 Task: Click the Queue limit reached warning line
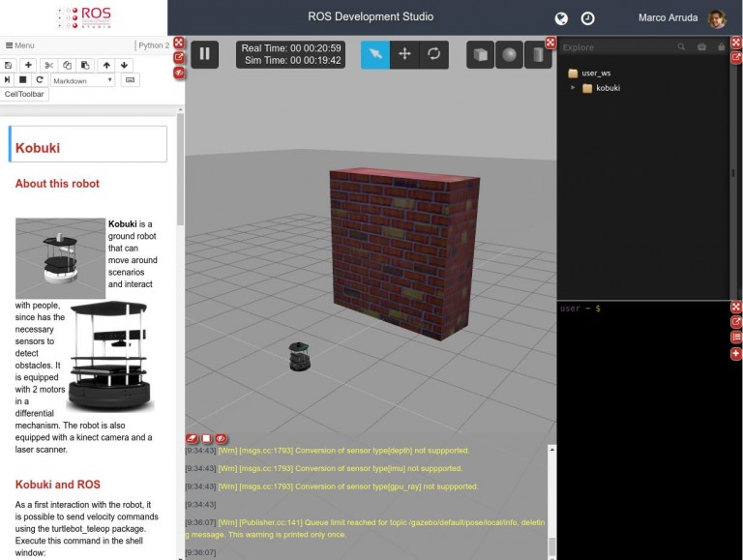click(365, 529)
